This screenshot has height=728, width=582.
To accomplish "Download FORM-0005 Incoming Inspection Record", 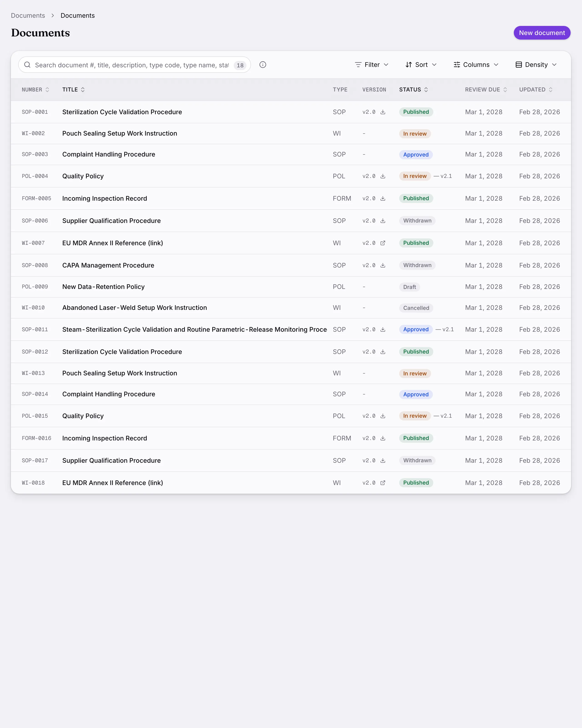I will point(383,199).
